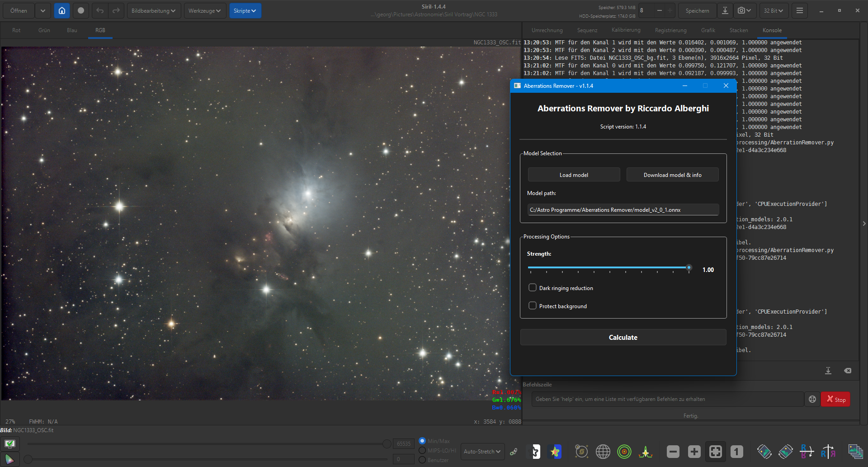Zoom in with the plus icon

tap(694, 452)
